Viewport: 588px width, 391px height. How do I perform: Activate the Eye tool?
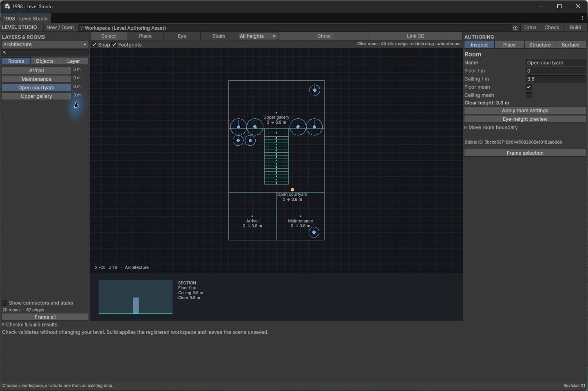pyautogui.click(x=182, y=36)
